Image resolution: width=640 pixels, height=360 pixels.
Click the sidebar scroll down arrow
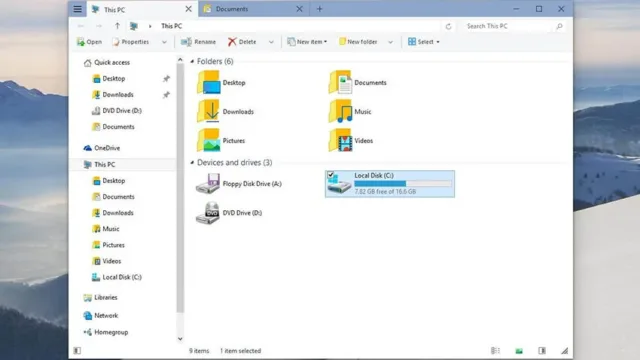(180, 339)
